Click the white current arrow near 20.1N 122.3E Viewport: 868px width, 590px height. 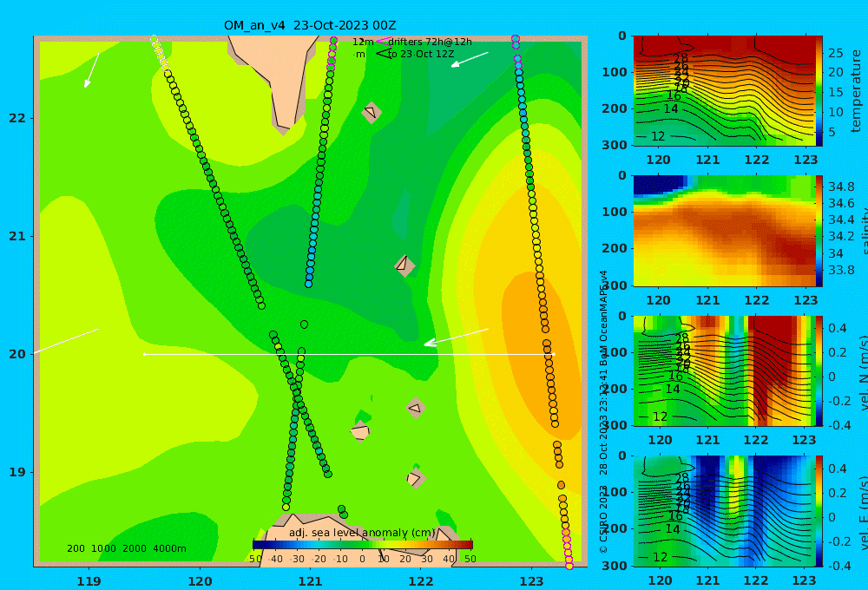(x=456, y=337)
